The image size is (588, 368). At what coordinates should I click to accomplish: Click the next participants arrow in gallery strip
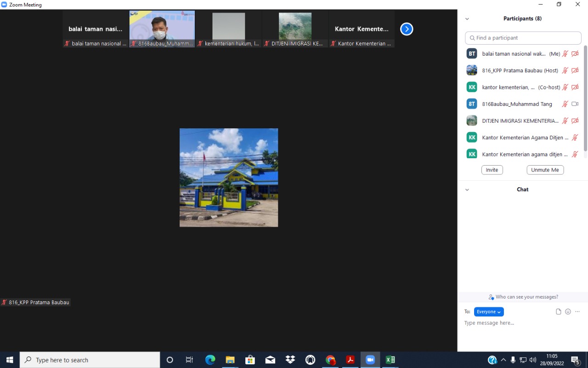pyautogui.click(x=406, y=29)
